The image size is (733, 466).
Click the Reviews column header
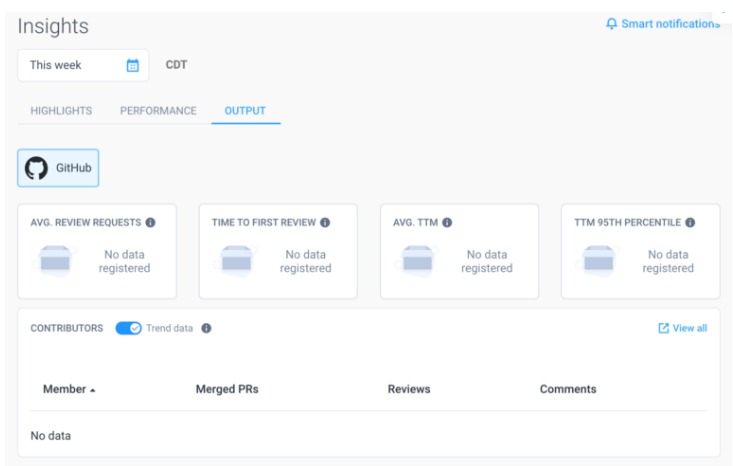click(408, 389)
